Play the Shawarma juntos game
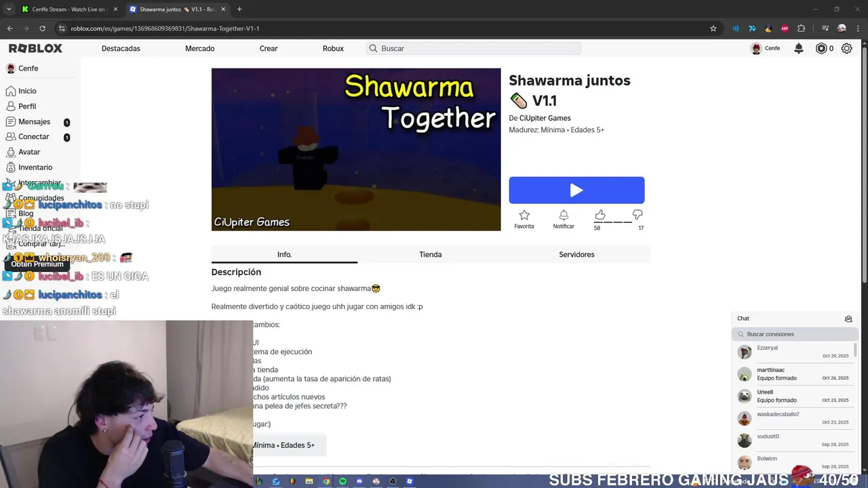Image resolution: width=868 pixels, height=488 pixels. (x=576, y=190)
